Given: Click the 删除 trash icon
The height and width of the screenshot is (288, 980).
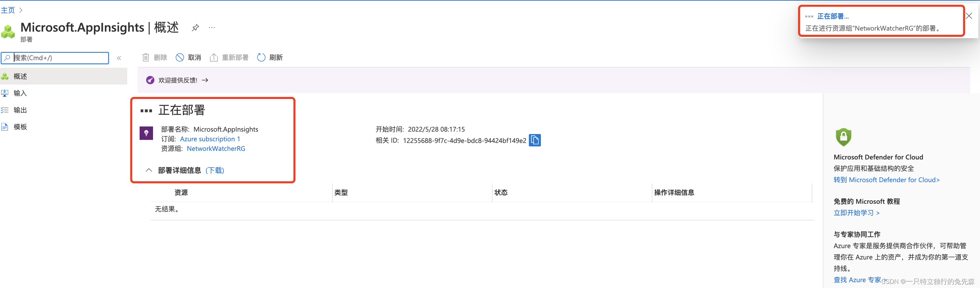Looking at the screenshot, I should coord(146,57).
